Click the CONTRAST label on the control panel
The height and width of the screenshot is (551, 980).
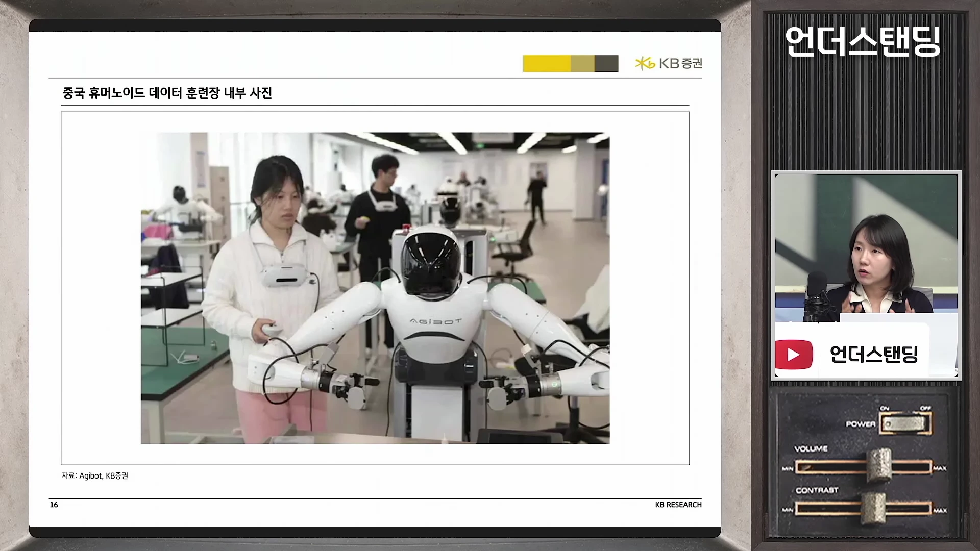tap(817, 490)
